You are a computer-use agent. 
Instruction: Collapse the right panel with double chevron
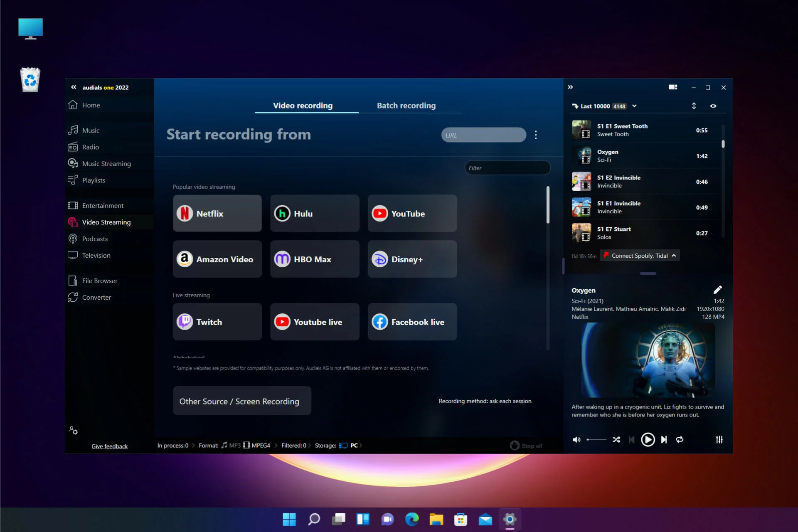[570, 87]
